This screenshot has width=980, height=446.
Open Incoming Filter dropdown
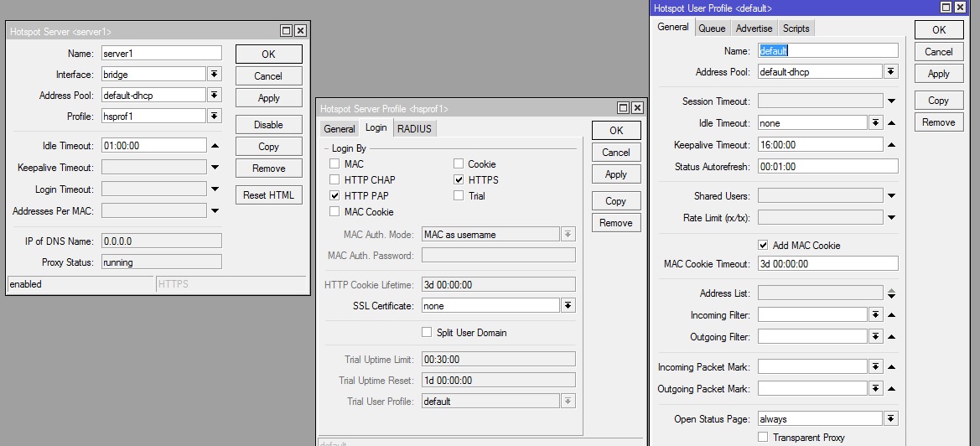coord(875,315)
